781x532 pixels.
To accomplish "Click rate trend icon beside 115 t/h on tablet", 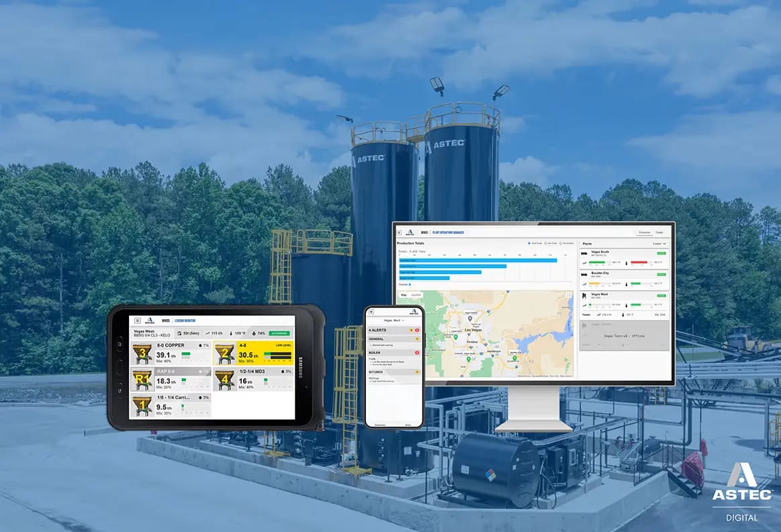I will pos(208,334).
